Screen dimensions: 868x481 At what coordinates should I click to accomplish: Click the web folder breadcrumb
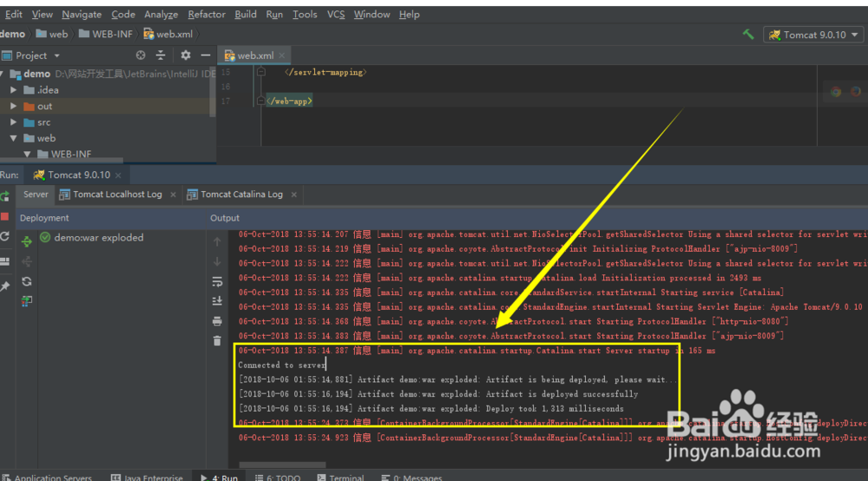(x=52, y=35)
